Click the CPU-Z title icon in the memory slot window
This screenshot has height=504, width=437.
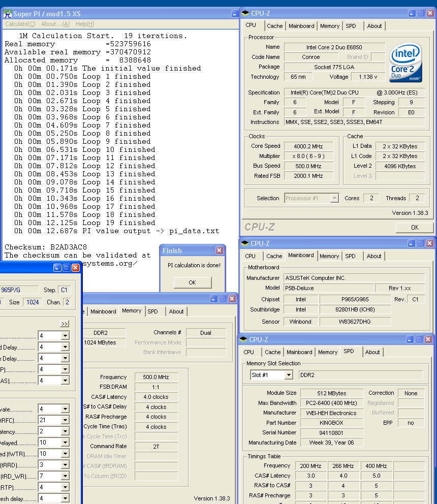243,339
